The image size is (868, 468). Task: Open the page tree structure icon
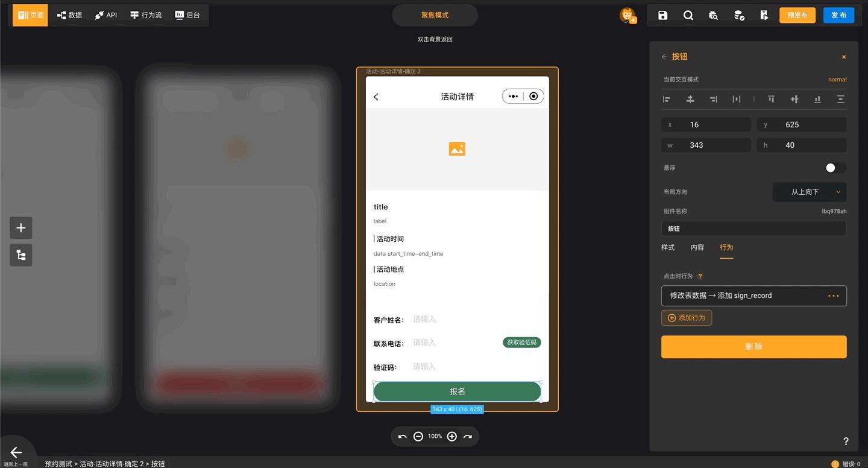click(x=21, y=255)
